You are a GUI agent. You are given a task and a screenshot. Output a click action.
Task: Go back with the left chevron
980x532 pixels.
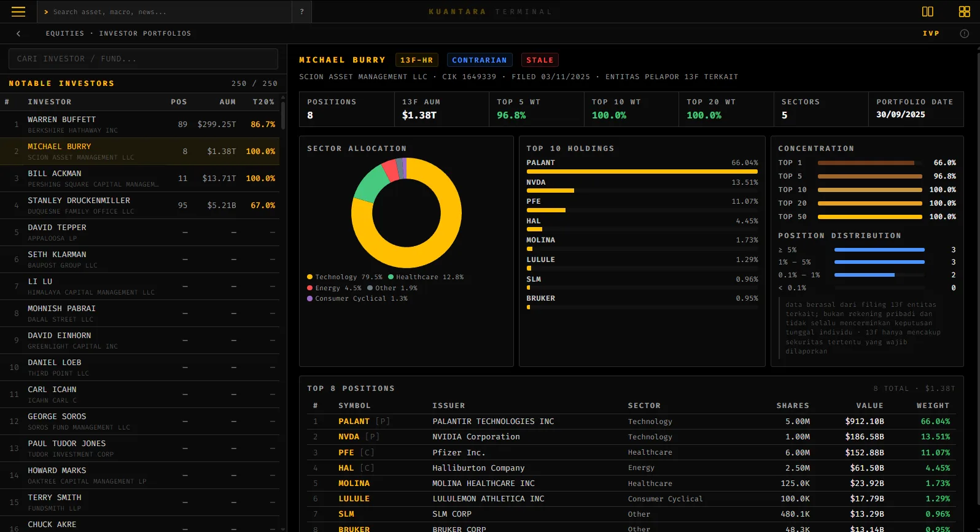coord(18,34)
